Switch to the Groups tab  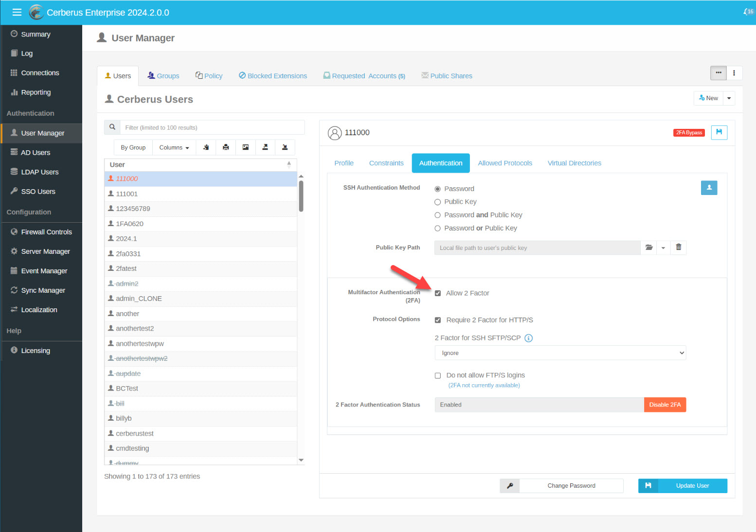click(163, 76)
